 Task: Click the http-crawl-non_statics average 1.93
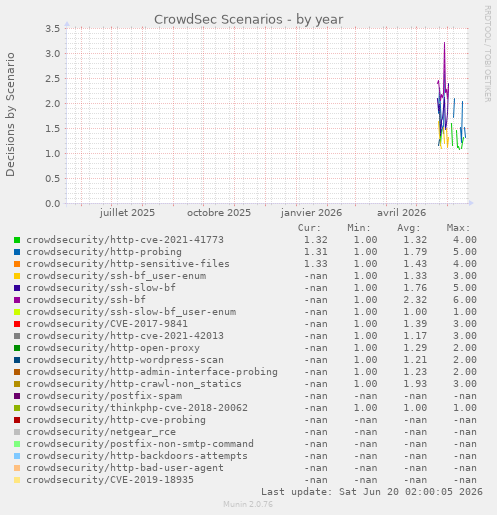(415, 384)
